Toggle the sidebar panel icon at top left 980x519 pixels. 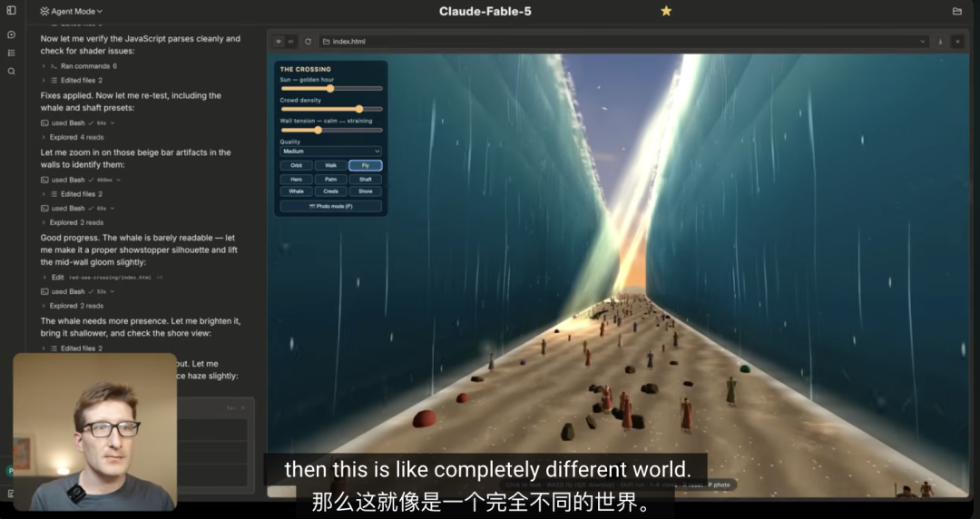coord(11,11)
